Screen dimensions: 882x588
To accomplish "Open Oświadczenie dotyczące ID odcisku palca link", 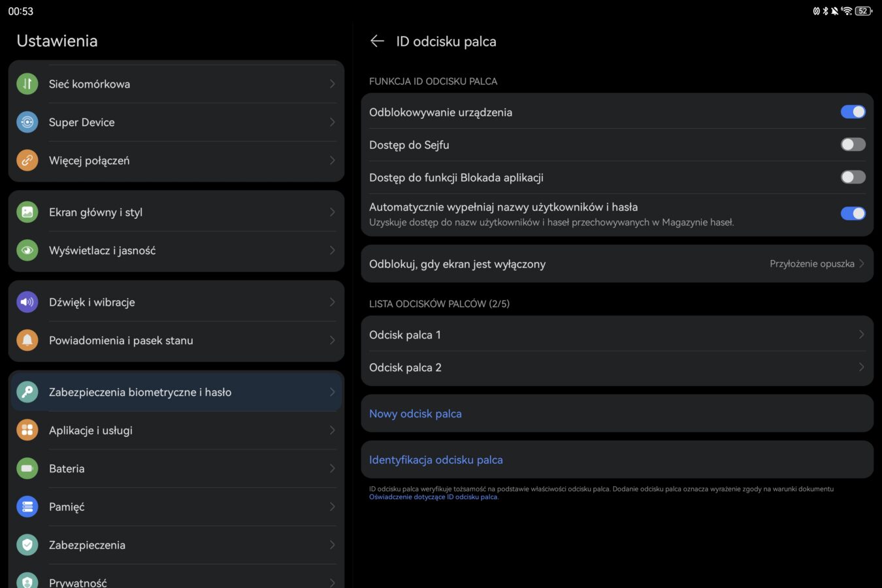I will (434, 497).
